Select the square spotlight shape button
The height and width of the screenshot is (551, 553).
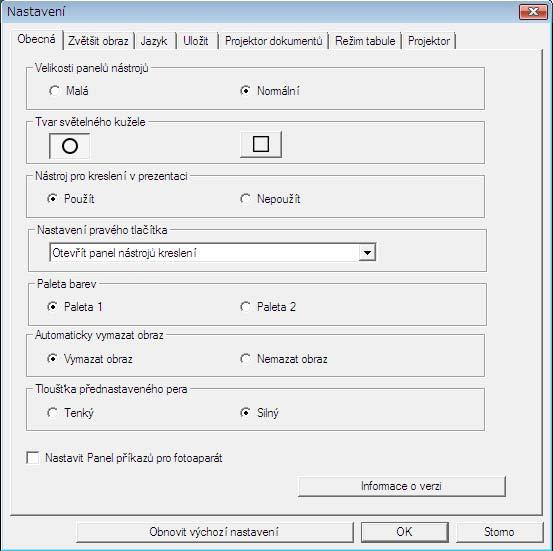click(261, 144)
